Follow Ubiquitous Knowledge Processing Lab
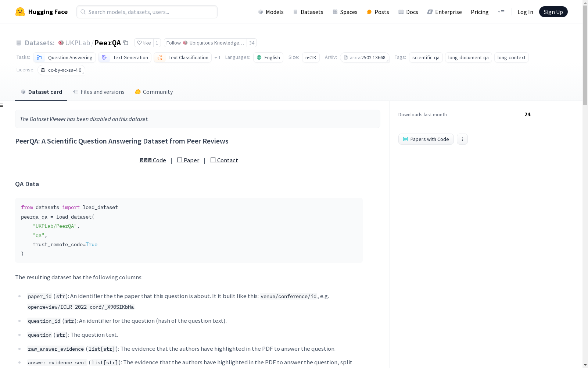Image resolution: width=588 pixels, height=368 pixels. tap(205, 43)
